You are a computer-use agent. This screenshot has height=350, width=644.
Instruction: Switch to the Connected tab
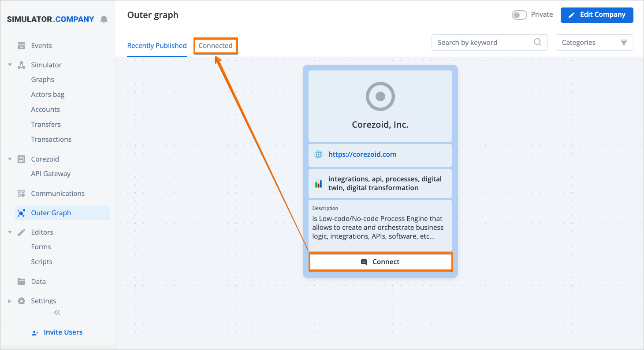216,45
